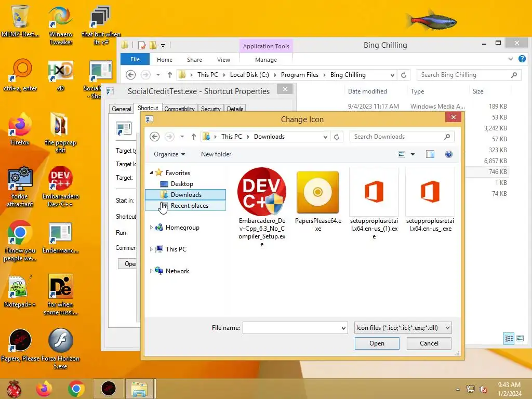This screenshot has width=532, height=399.
Task: Refresh the Bing Chilling folder view
Action: click(403, 75)
